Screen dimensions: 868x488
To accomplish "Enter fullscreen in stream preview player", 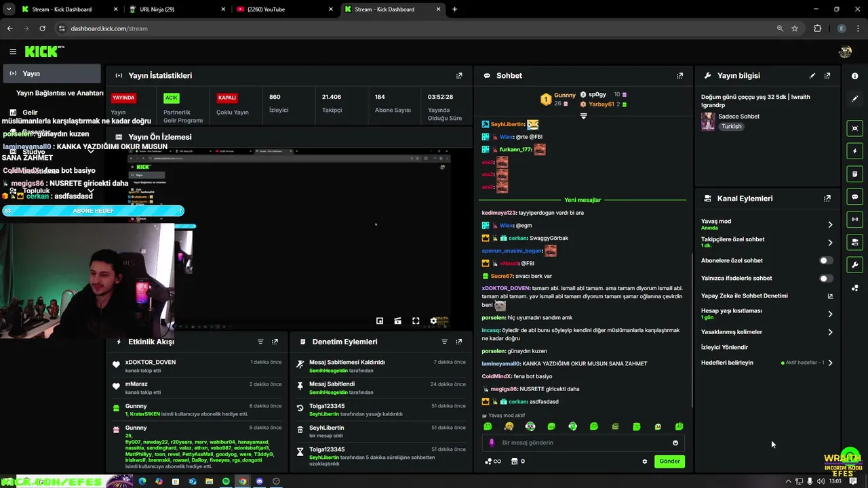I will click(416, 321).
